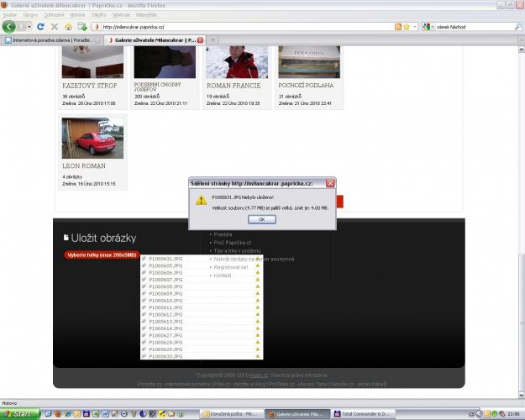Viewport: 525px width, 420px height.
Task: Click the search box with zámek Náchod
Action: [x=474, y=27]
